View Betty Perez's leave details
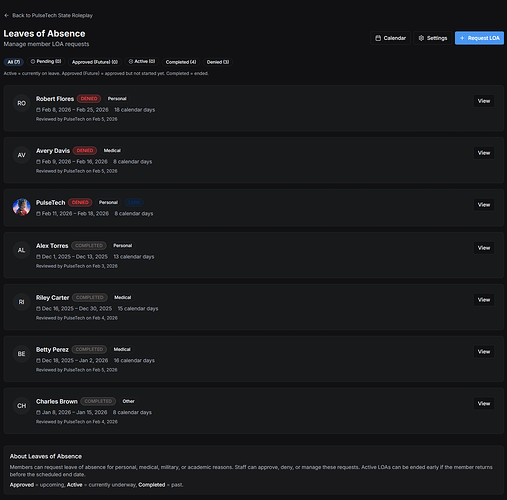Viewport: 507px width, 500px height. (x=484, y=352)
